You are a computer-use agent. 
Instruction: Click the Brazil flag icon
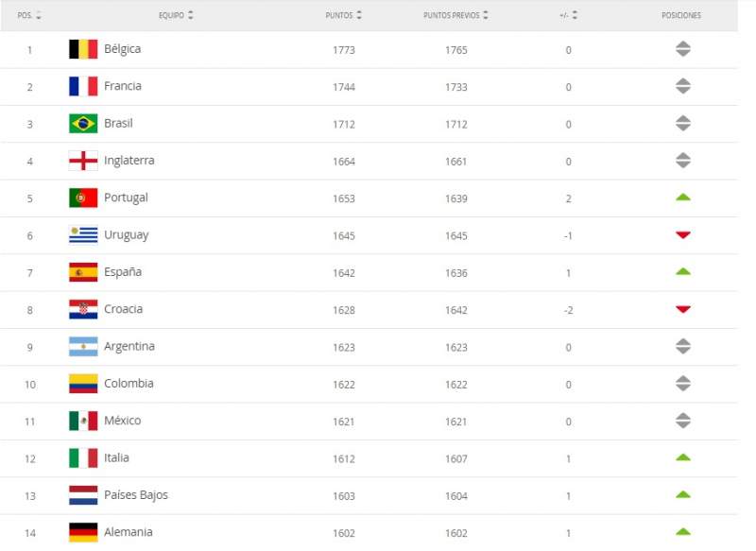pos(83,124)
